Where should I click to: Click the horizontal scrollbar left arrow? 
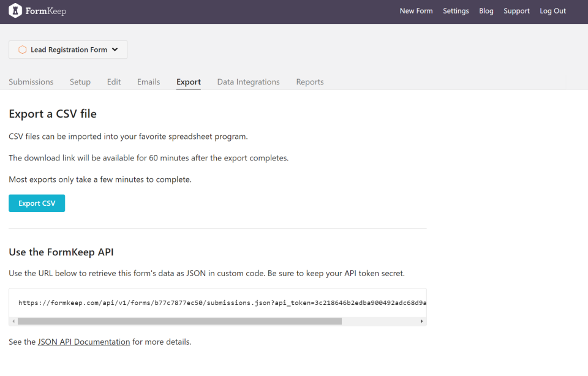[x=13, y=321]
